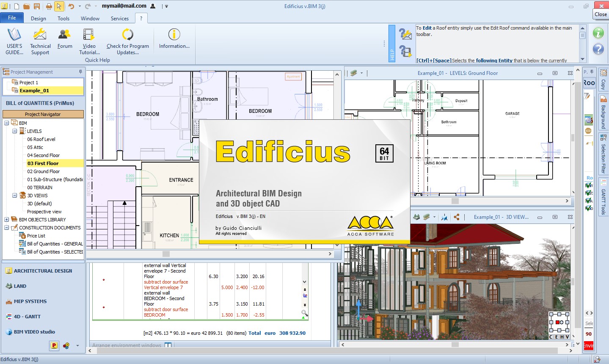Click the green help information button
This screenshot has height=364, width=609.
[x=598, y=33]
